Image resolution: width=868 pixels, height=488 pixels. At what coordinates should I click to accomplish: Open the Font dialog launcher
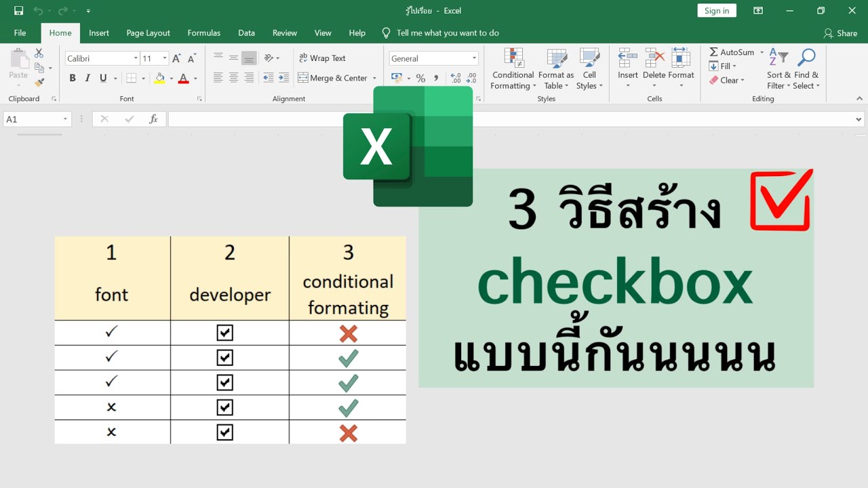point(199,99)
